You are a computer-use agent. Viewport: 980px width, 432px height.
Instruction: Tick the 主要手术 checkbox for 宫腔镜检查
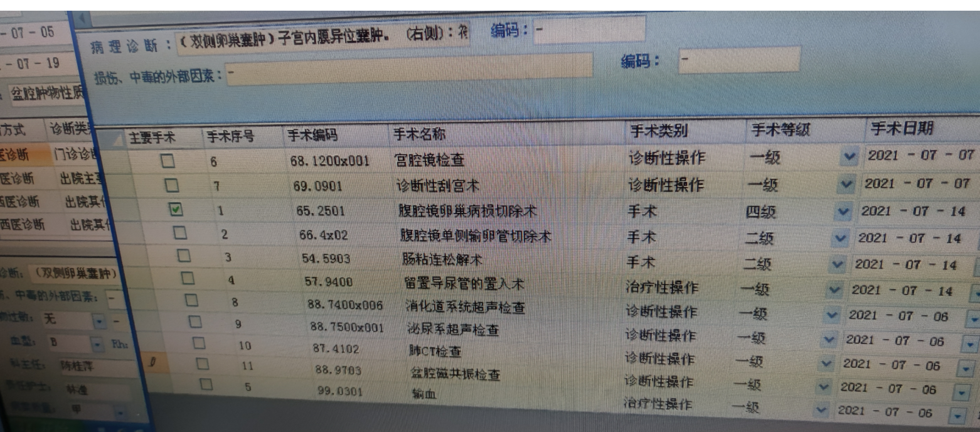point(168,161)
